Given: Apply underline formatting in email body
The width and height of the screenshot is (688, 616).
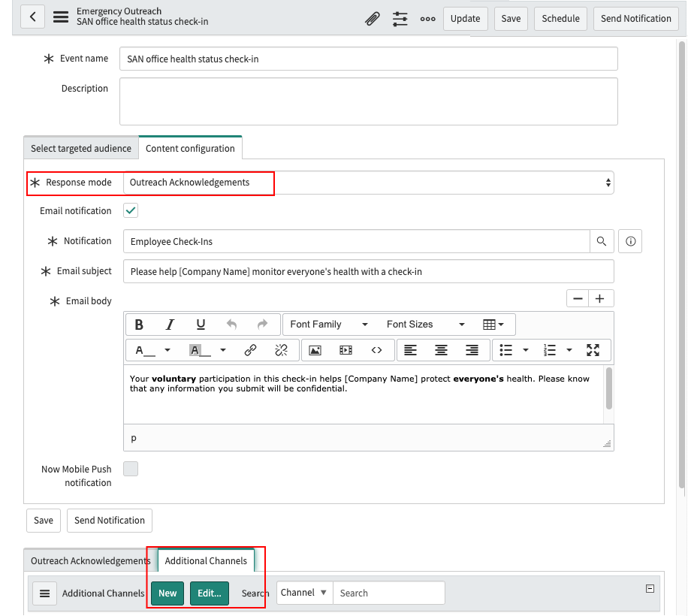Looking at the screenshot, I should click(x=201, y=325).
